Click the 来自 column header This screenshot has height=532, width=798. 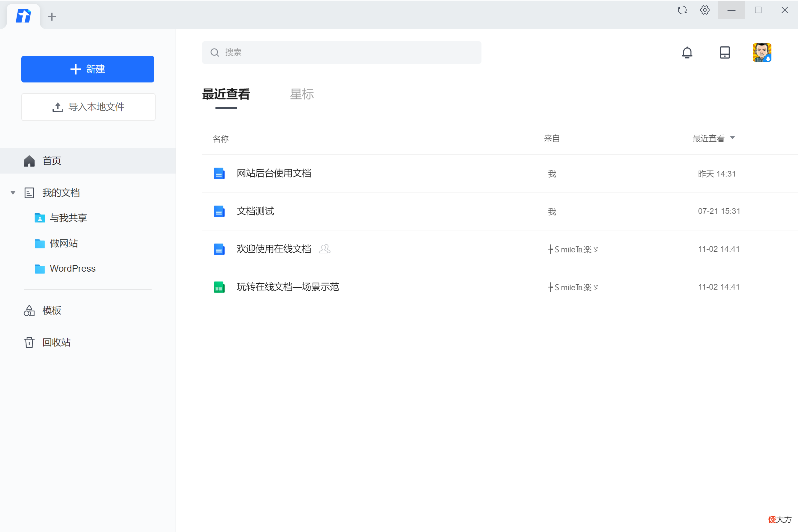click(552, 138)
